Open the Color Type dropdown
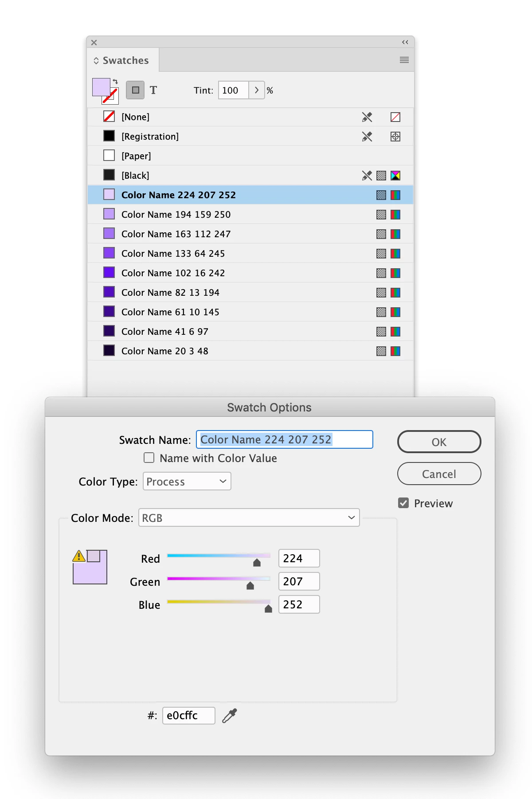 point(187,482)
